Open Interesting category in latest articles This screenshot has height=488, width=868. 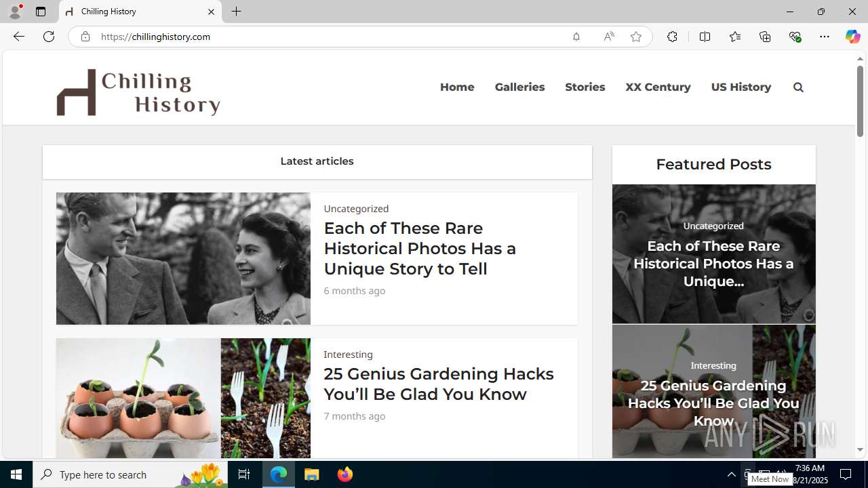[x=348, y=354]
